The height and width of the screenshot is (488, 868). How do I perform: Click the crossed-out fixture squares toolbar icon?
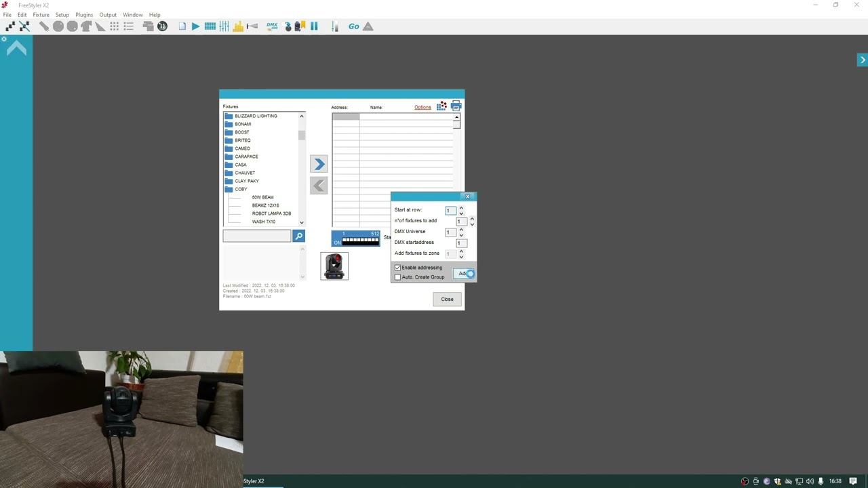(24, 26)
